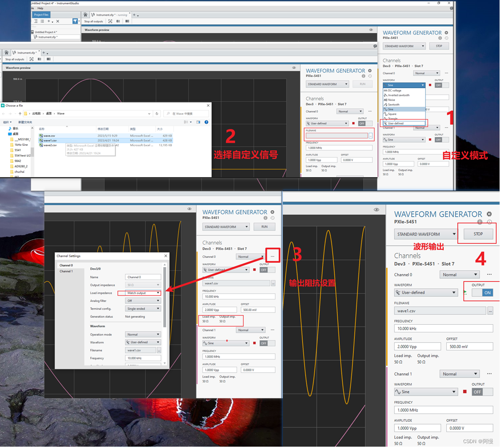This screenshot has height=448, width=500.
Task: Open the Terminal config Single-ended dropdown
Action: pyautogui.click(x=143, y=309)
